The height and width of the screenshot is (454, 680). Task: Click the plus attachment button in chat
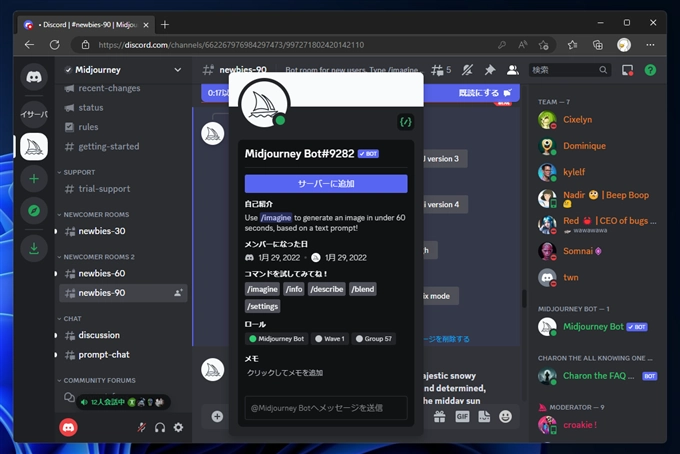click(x=217, y=417)
